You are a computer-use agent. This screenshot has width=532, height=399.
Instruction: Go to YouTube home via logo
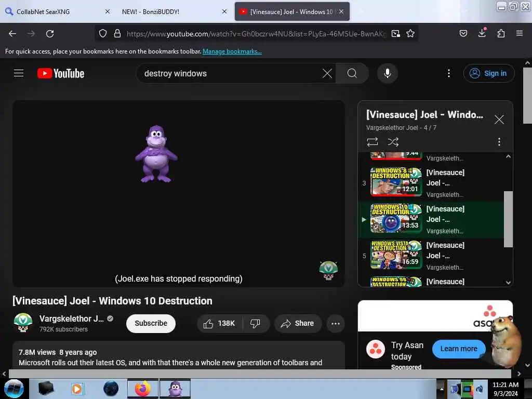[61, 73]
